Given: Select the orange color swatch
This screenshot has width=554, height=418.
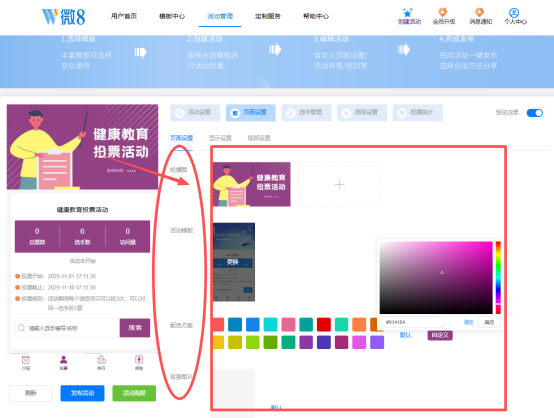Looking at the screenshot, I should pos(359,324).
